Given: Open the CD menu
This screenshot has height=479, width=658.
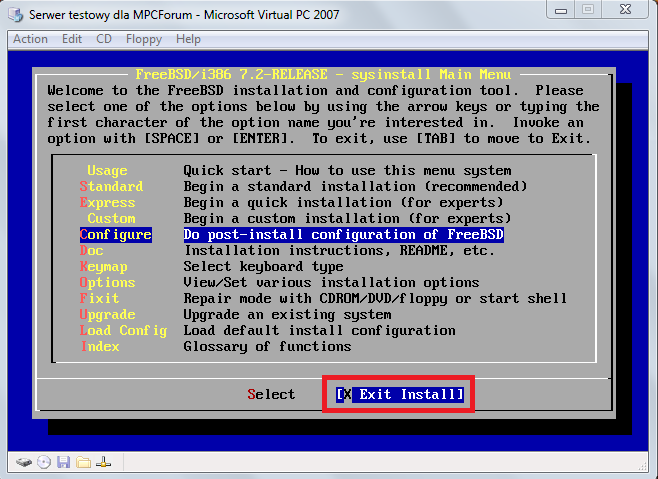Looking at the screenshot, I should pos(104,39).
